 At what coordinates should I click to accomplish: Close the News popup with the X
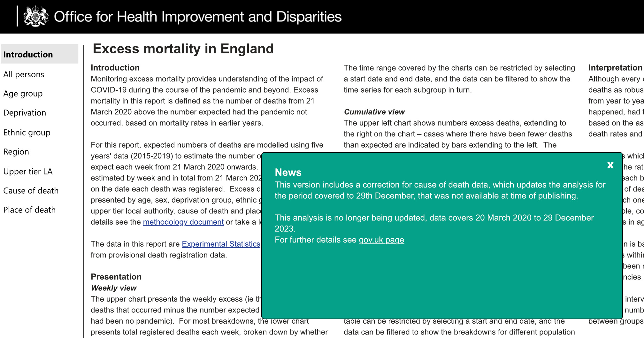610,165
